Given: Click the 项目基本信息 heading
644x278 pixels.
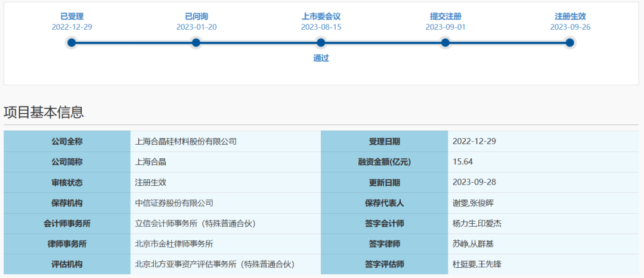Looking at the screenshot, I should [x=44, y=112].
